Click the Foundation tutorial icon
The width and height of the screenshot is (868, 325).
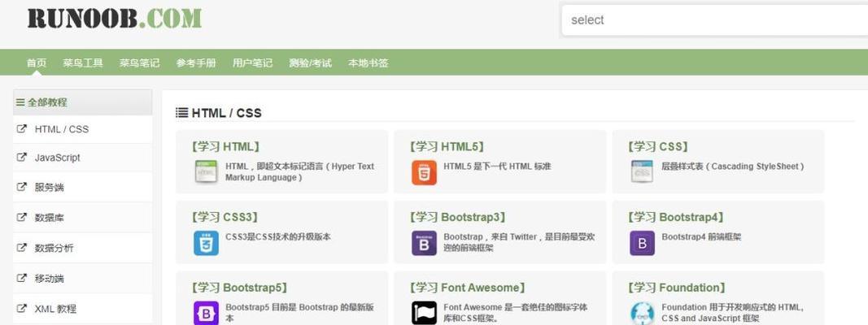642,313
